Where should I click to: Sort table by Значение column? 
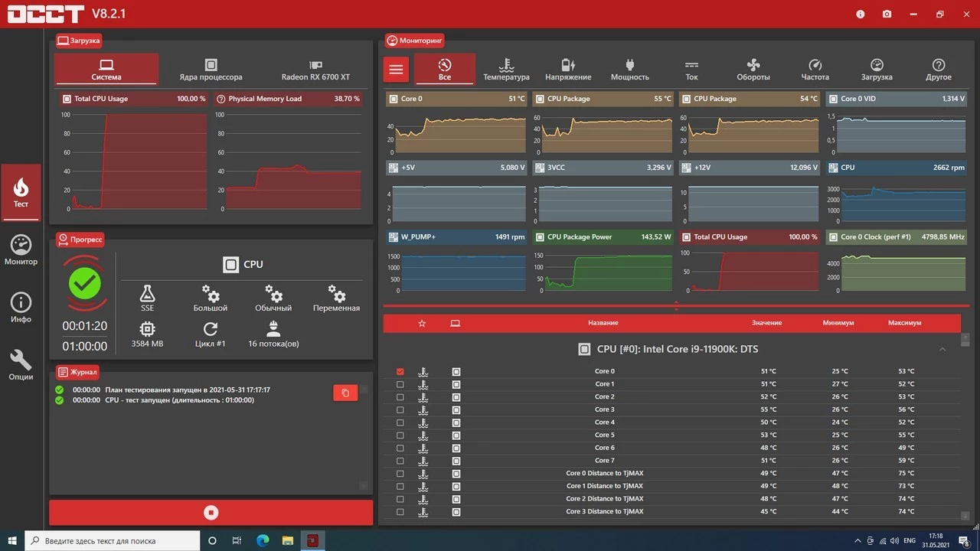[766, 323]
